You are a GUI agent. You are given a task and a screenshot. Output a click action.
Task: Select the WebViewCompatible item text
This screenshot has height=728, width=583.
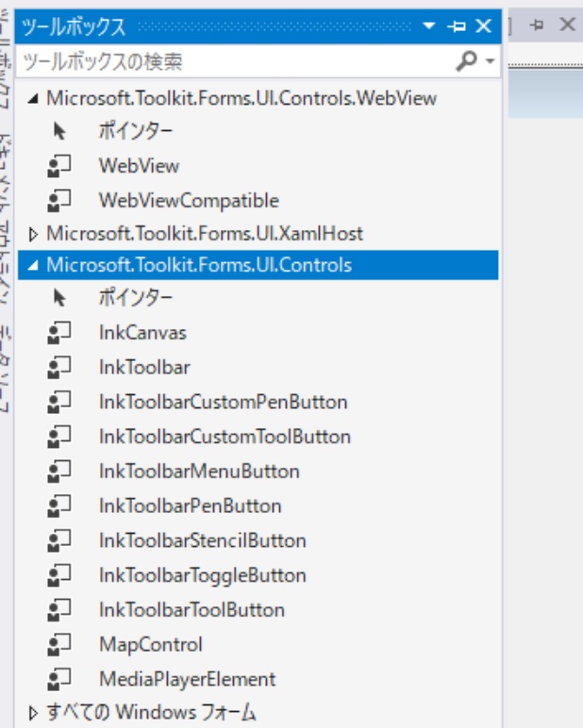(189, 201)
